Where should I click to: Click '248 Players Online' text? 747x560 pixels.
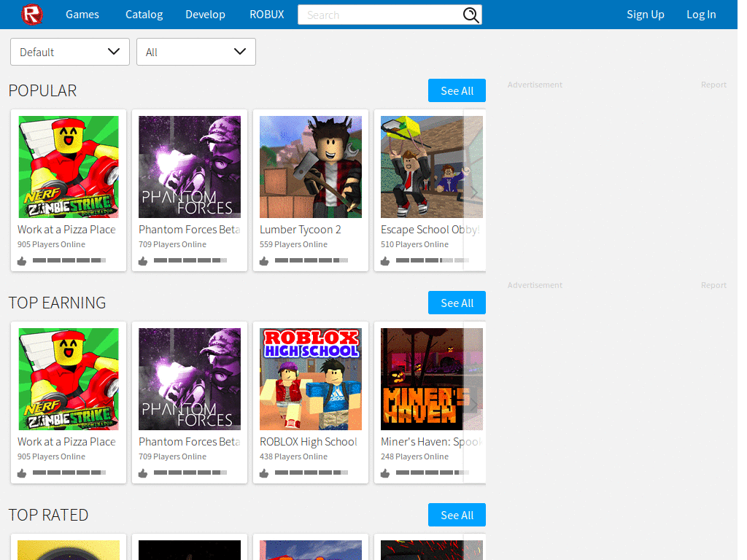(x=414, y=456)
